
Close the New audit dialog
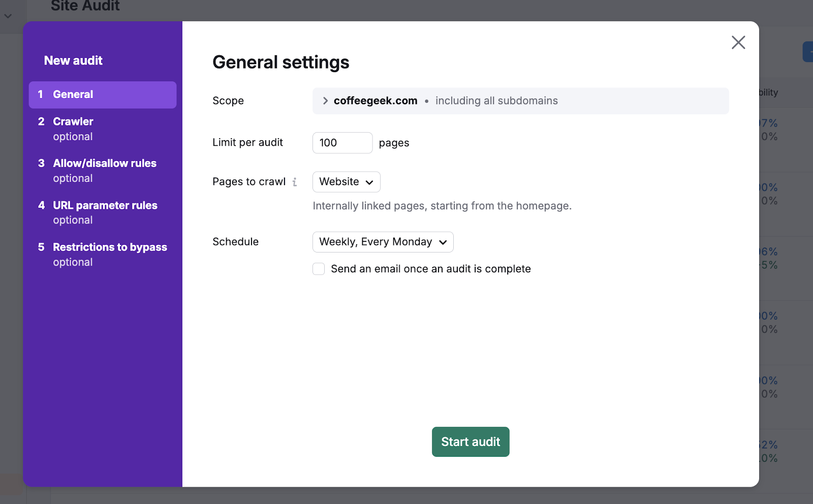tap(738, 42)
